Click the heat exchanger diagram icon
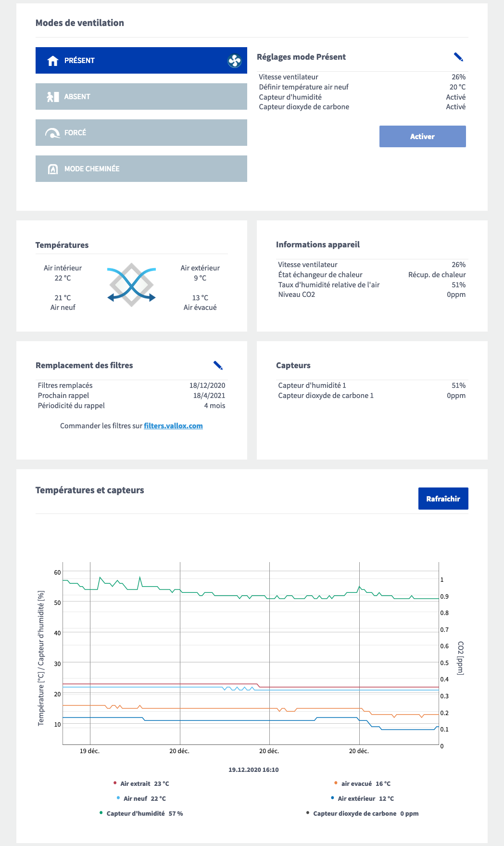This screenshot has width=504, height=846. pyautogui.click(x=131, y=285)
